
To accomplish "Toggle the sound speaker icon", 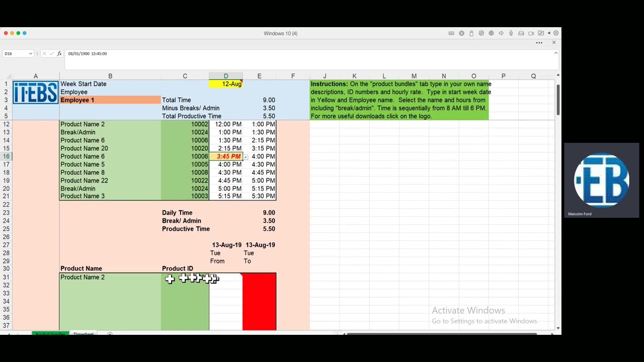I will pyautogui.click(x=501, y=33).
